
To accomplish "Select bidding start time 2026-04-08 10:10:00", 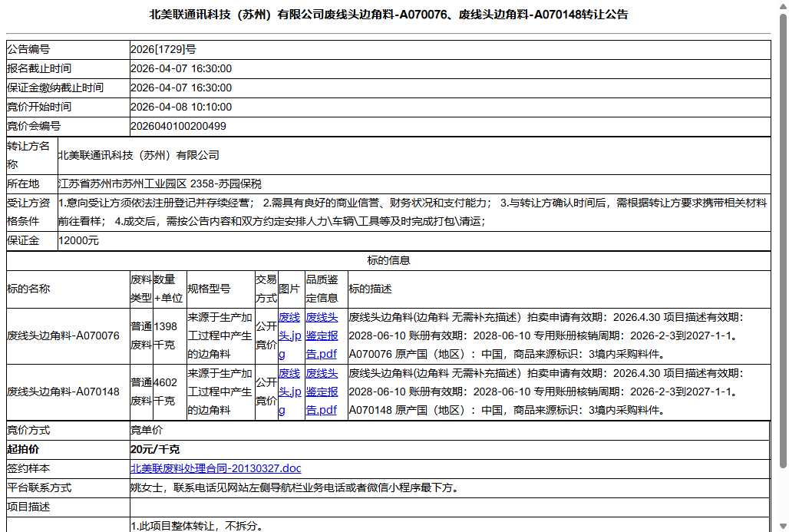I will (181, 107).
